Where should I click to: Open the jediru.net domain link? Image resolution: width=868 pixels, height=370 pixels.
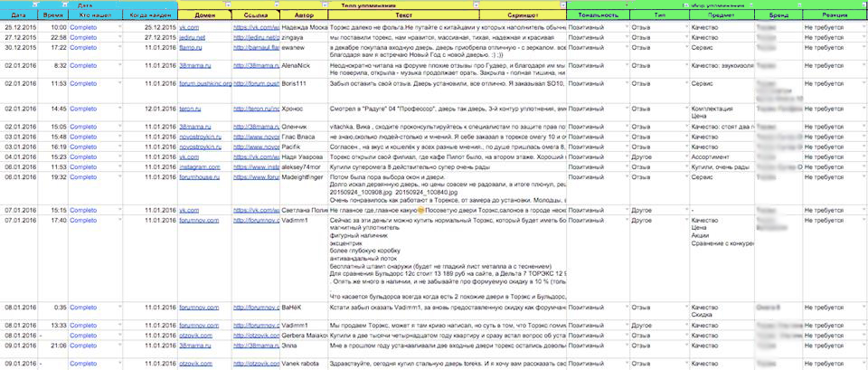click(192, 38)
